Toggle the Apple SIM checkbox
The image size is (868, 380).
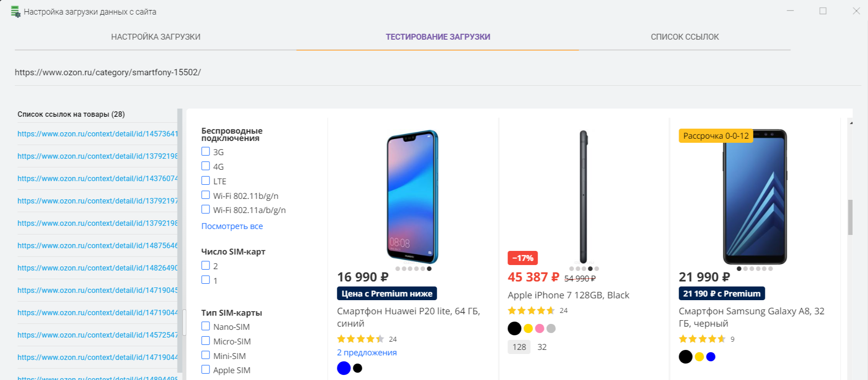tap(206, 370)
